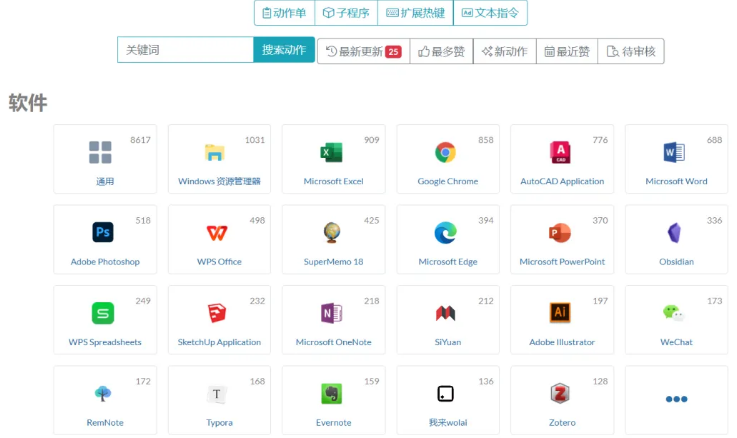Sort by 最新更新 filter
Screen dimensions: 737x438
(x=363, y=51)
